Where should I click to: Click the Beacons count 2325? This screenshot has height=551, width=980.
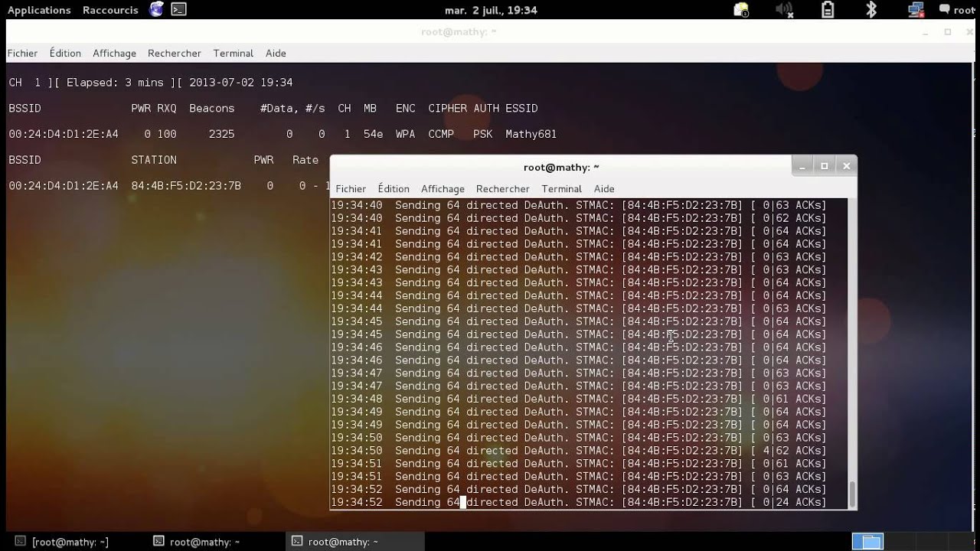tap(221, 134)
